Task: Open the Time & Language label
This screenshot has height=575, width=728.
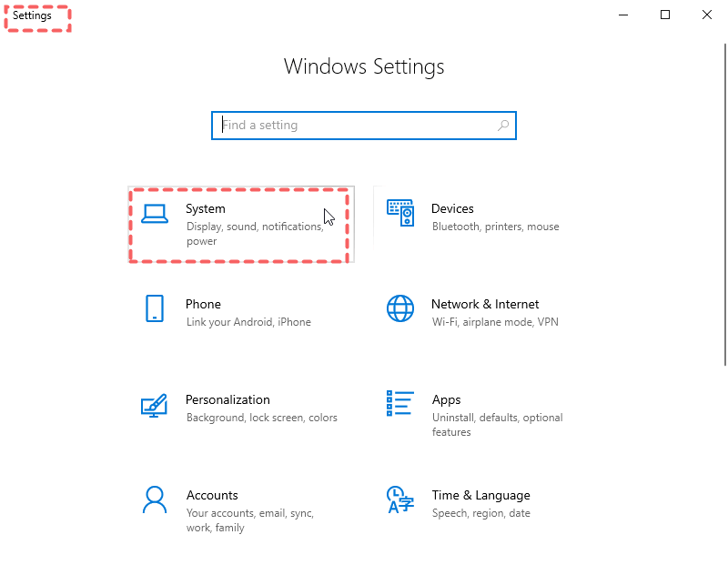Action: click(480, 496)
